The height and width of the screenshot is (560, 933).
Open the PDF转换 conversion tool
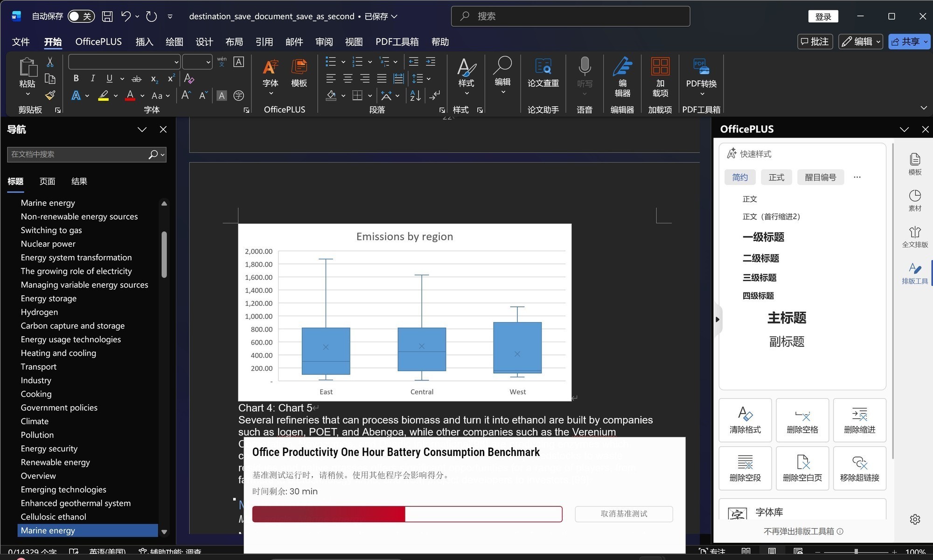tap(701, 75)
